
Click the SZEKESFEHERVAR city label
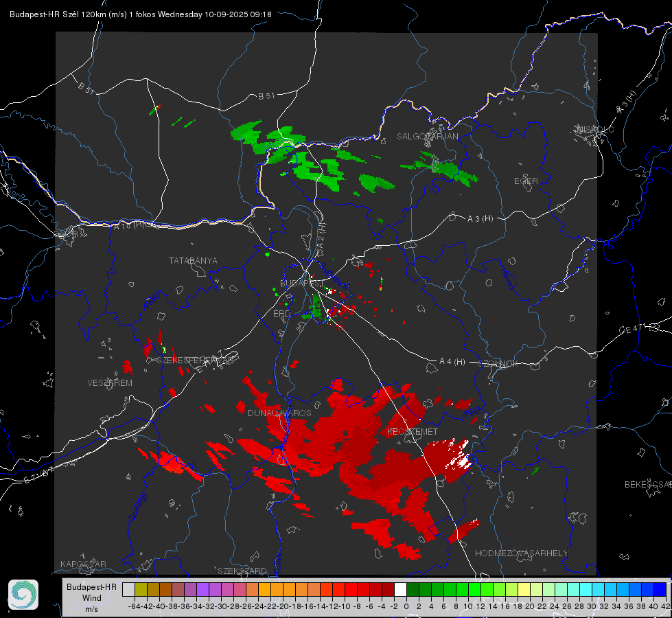click(196, 360)
